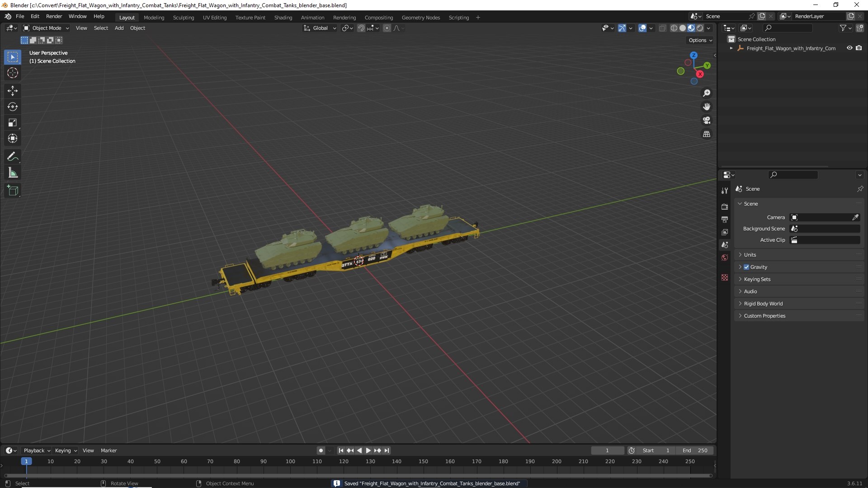Toggle viewport overlays

pyautogui.click(x=642, y=28)
